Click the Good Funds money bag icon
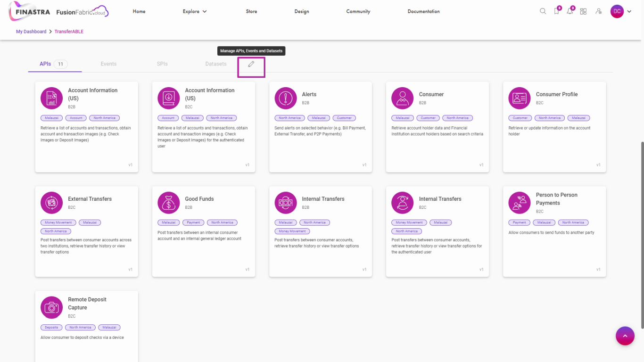 [x=169, y=203]
